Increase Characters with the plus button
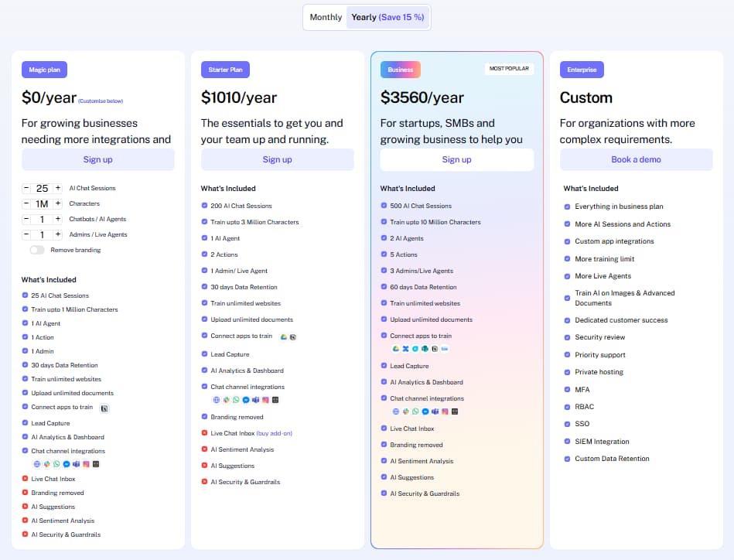This screenshot has width=734, height=560. point(58,203)
